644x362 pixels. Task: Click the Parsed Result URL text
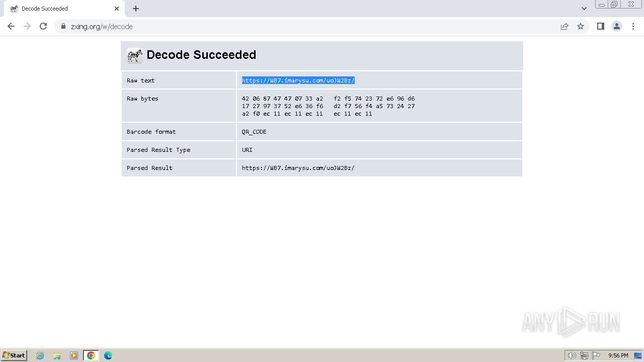(x=298, y=168)
